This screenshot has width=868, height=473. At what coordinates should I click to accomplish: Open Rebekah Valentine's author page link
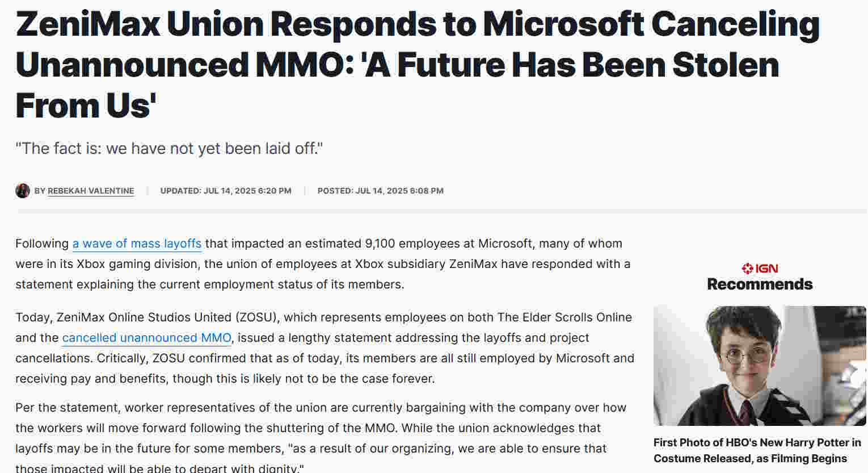[x=91, y=191]
